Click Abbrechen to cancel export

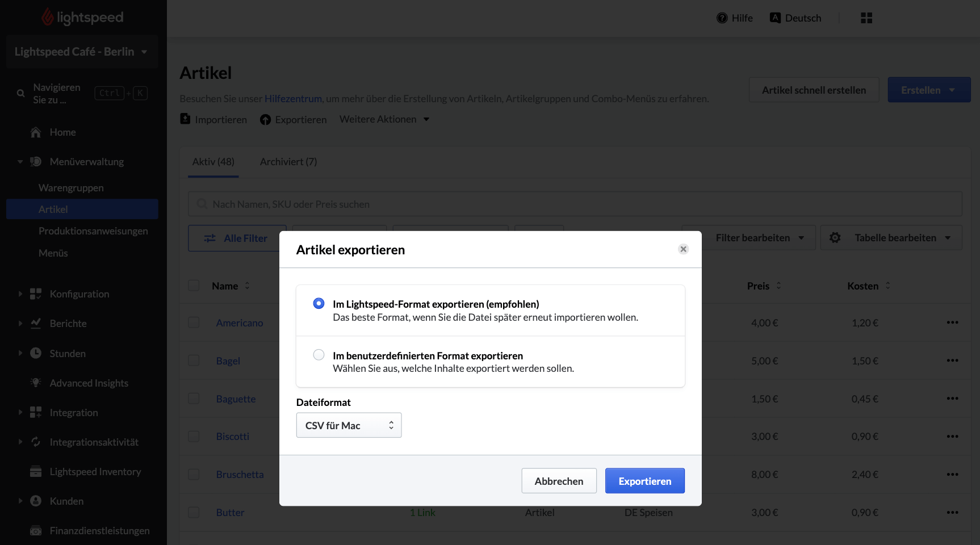tap(559, 481)
